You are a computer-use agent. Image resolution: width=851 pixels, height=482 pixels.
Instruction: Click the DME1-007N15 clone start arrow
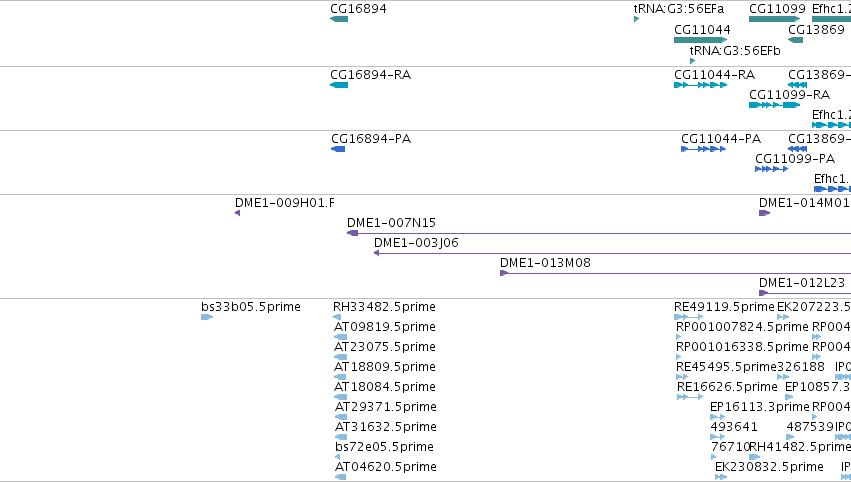coord(352,233)
